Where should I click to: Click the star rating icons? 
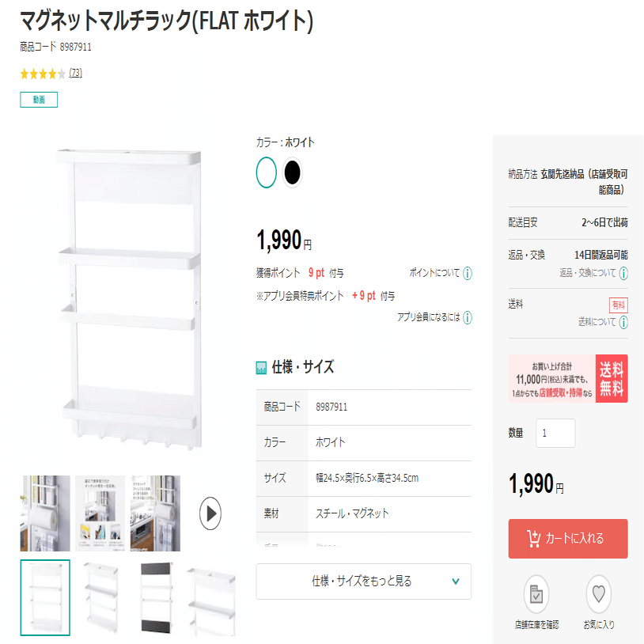click(45, 74)
